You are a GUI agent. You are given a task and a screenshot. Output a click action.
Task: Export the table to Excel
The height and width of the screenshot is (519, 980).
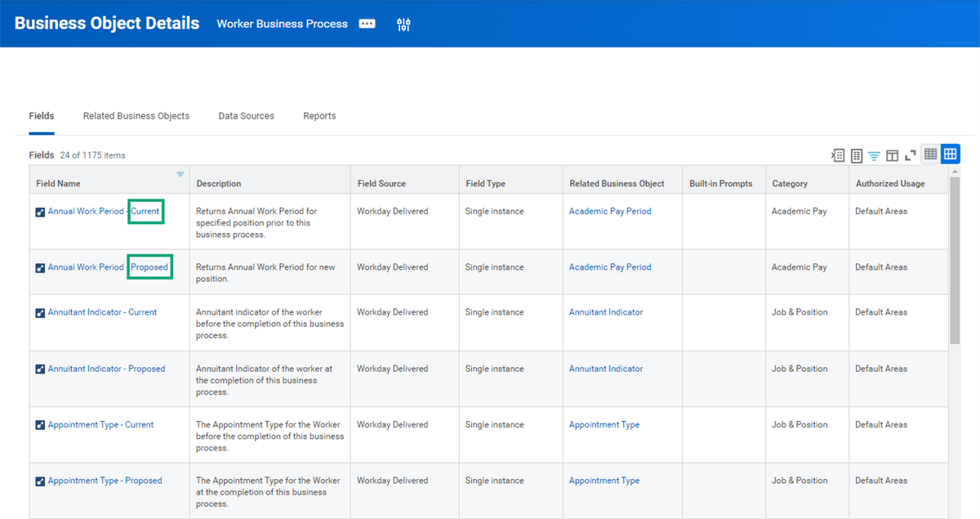[x=838, y=154]
